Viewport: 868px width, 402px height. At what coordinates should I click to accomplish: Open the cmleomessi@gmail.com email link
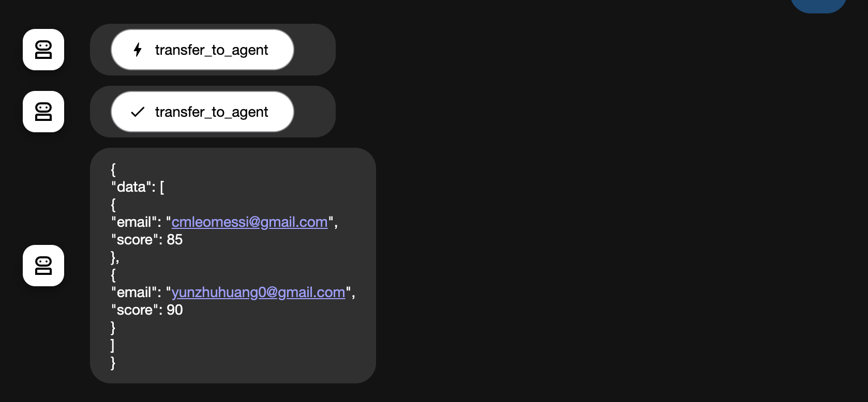[x=249, y=222]
